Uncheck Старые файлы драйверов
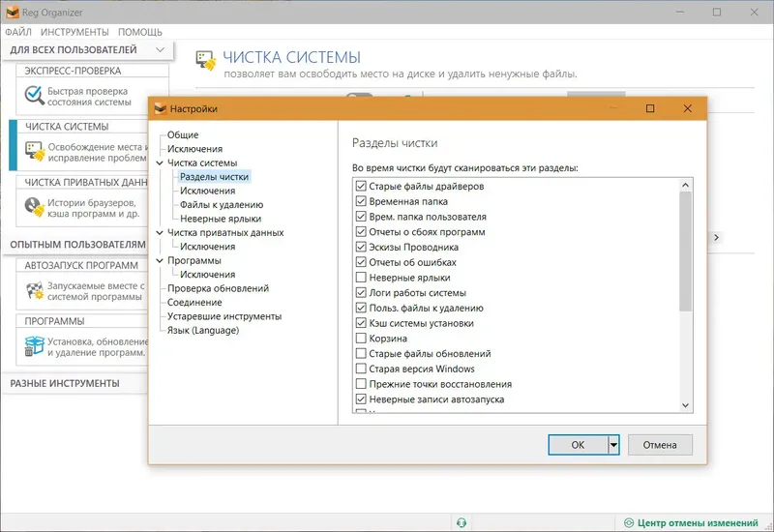Viewport: 774px width, 532px height. click(361, 186)
